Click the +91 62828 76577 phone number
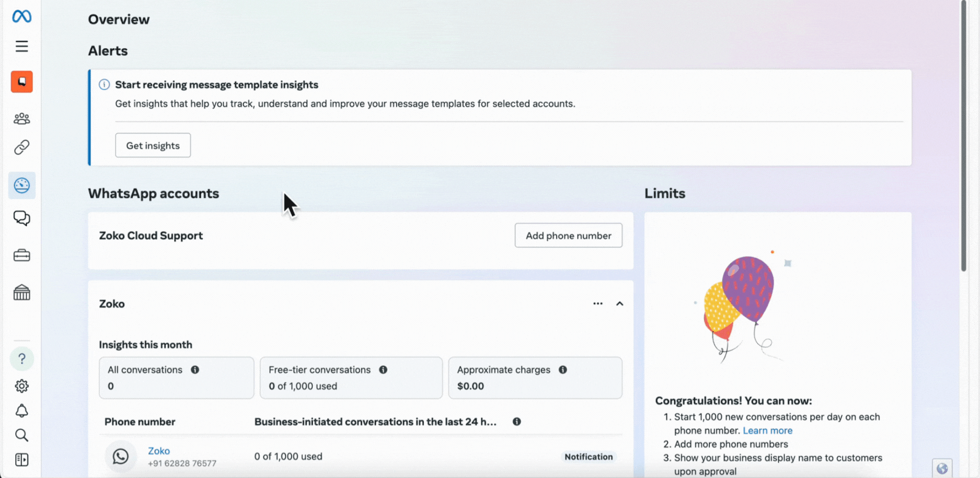Viewport: 980px width, 478px height. coord(182,463)
